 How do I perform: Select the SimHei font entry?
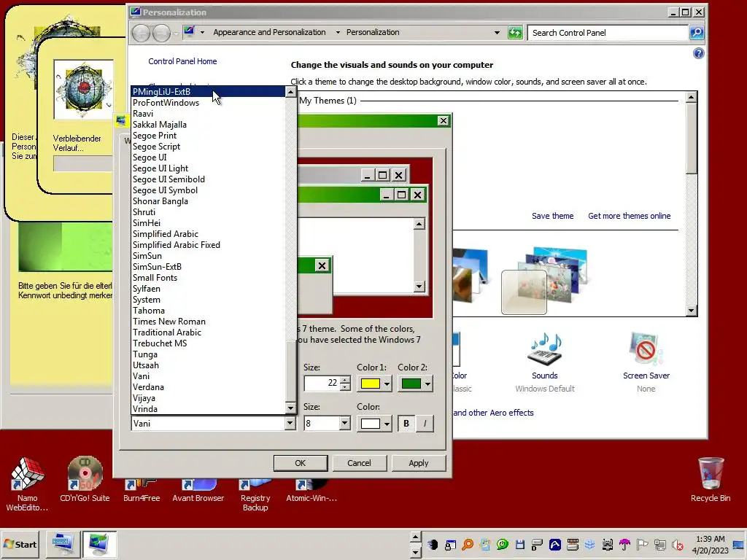[209, 223]
